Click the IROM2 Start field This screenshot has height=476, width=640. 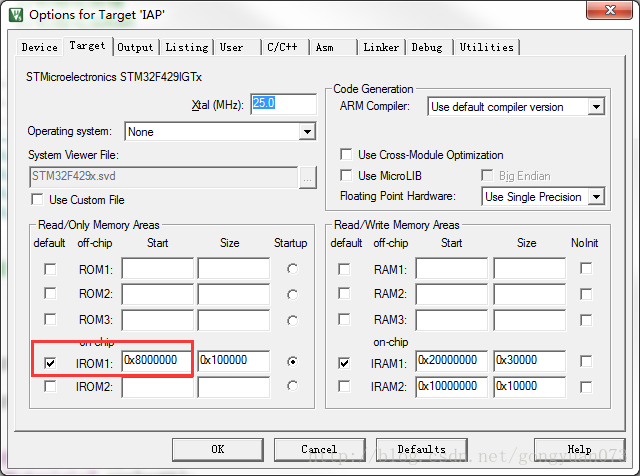(158, 387)
